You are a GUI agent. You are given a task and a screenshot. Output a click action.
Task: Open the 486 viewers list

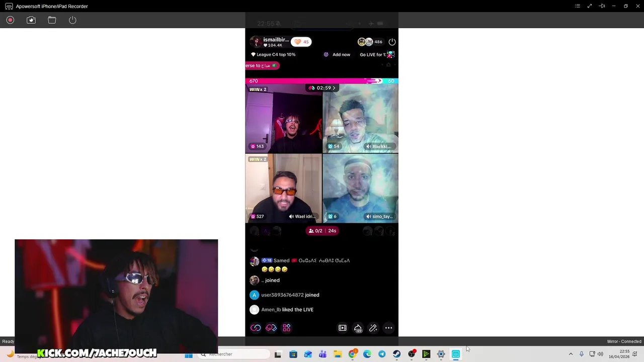(370, 42)
